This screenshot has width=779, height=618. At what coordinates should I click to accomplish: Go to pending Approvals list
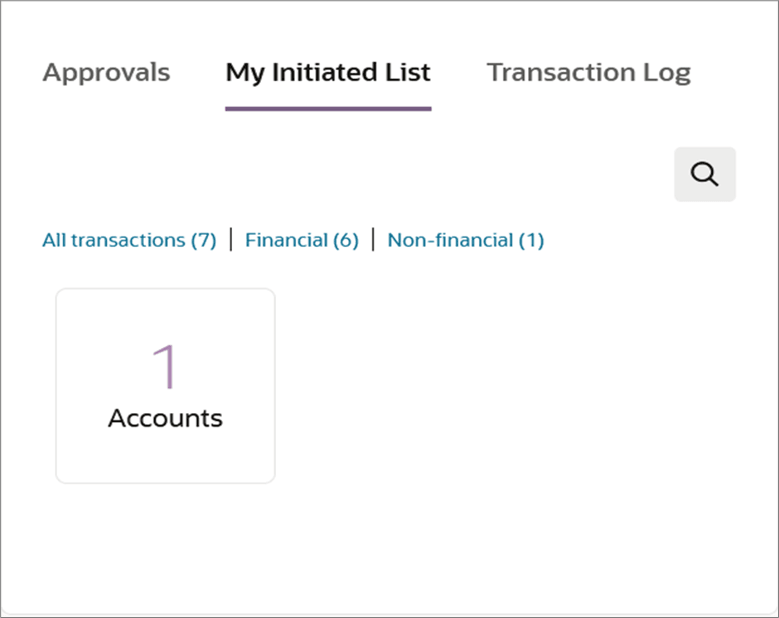[x=106, y=73]
